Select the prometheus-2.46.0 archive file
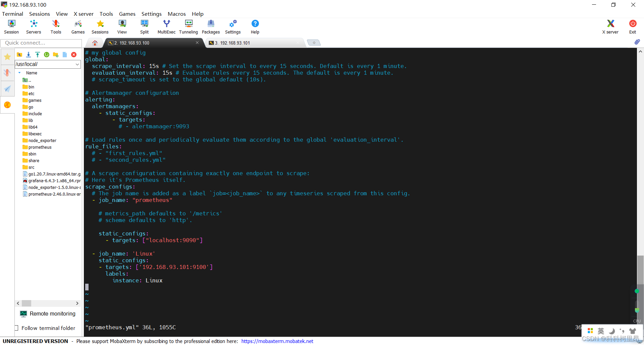 tap(52, 194)
